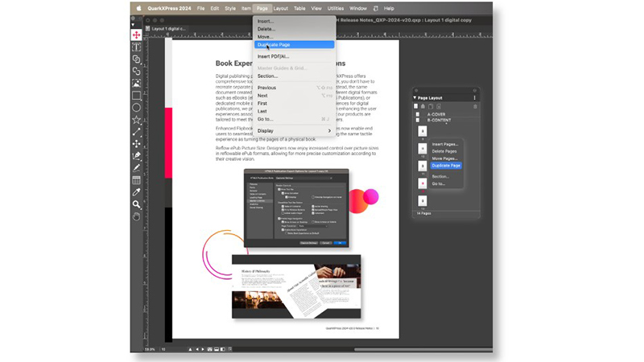
Task: Choose Duplicate Page in panel context menu
Action: pyautogui.click(x=446, y=166)
